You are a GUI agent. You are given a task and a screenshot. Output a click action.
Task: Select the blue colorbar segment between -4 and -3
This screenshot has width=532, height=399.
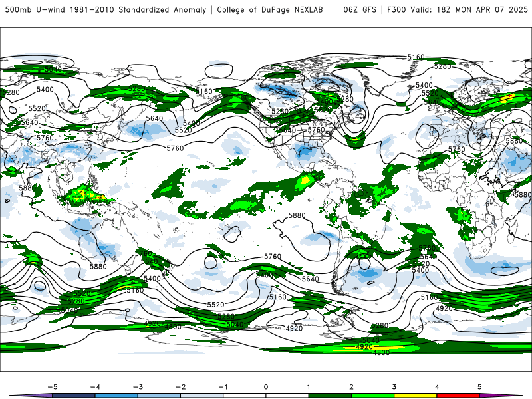(x=116, y=396)
